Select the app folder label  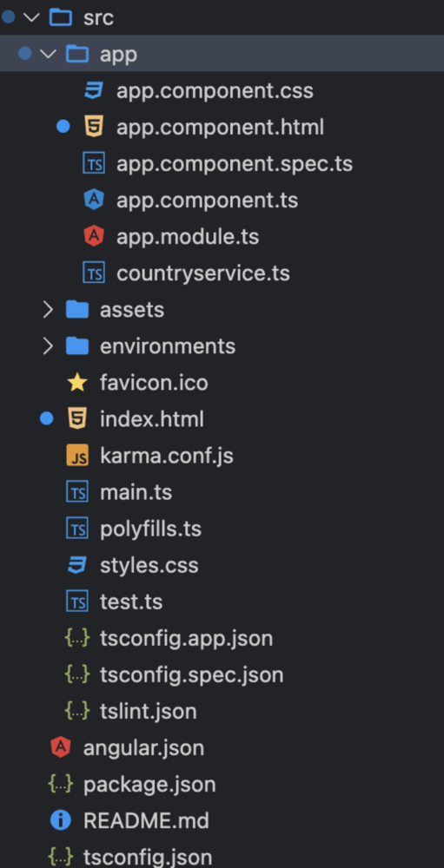pyautogui.click(x=118, y=55)
